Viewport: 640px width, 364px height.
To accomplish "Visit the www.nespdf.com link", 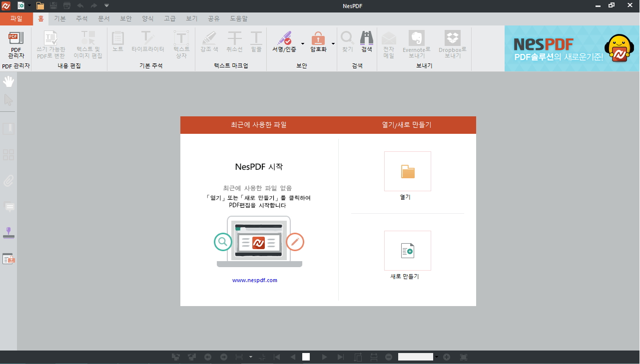I will pos(255,280).
